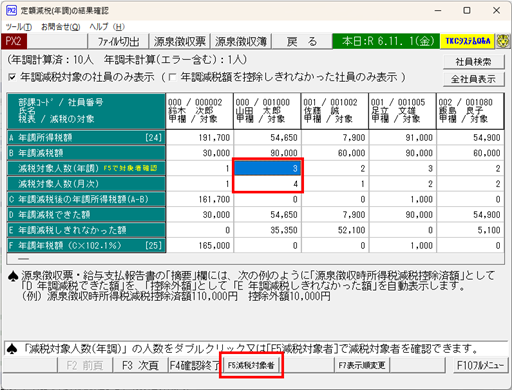Check 年調減税額を控除しきれなかった社員のみ表示 checkbox
Screen dimensions: 512x390
[172, 77]
